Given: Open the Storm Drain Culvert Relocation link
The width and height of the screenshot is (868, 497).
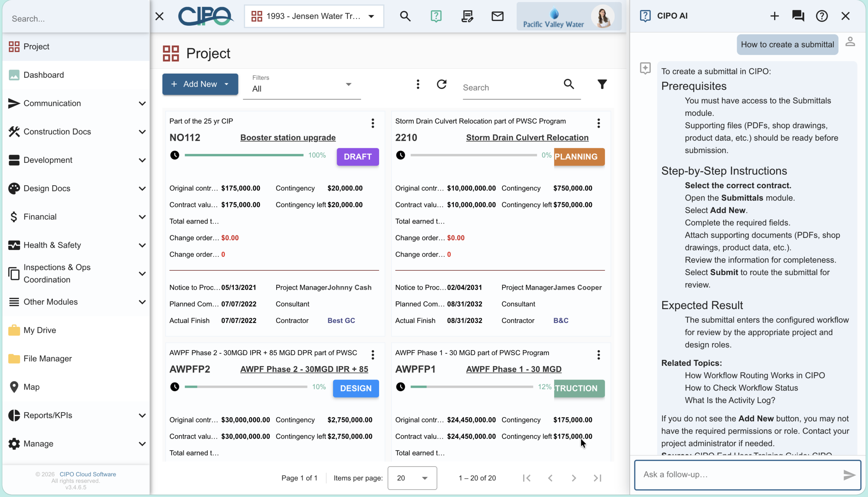Looking at the screenshot, I should (x=527, y=137).
